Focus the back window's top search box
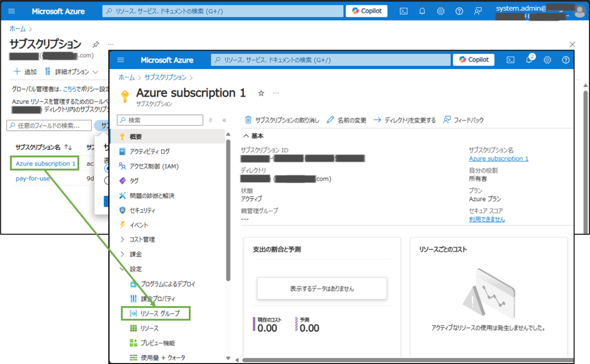The width and height of the screenshot is (590, 364). 222,11
